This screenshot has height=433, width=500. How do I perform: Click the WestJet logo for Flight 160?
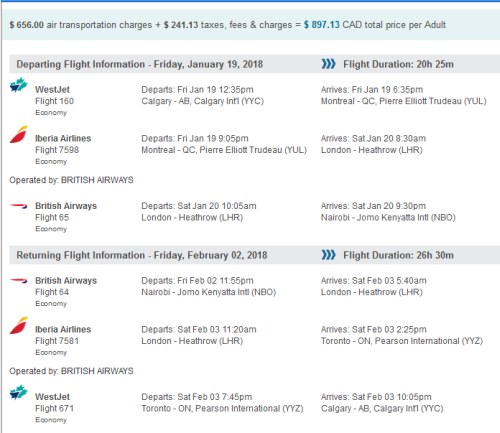point(18,85)
